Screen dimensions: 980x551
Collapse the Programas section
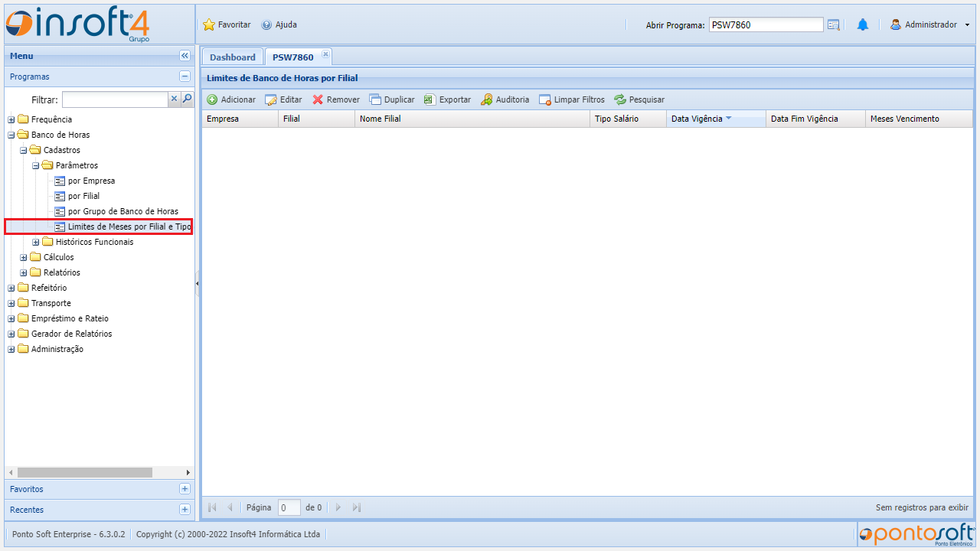pyautogui.click(x=185, y=77)
